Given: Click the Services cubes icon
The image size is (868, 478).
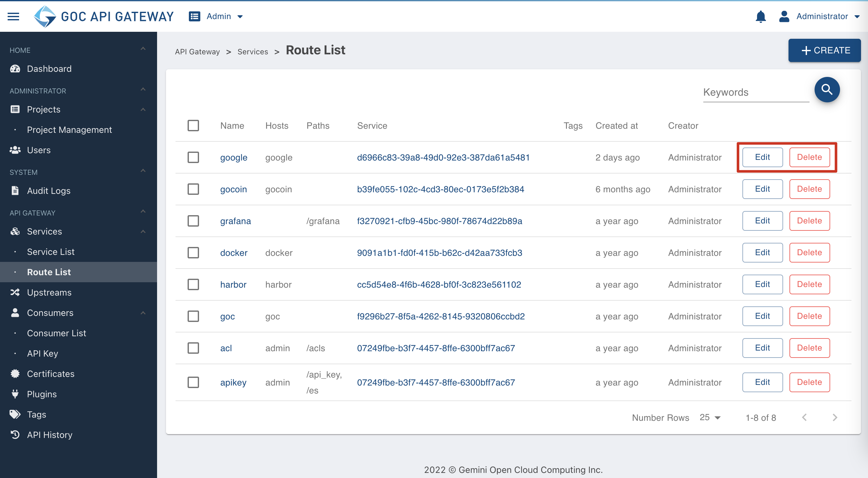Looking at the screenshot, I should click(15, 231).
